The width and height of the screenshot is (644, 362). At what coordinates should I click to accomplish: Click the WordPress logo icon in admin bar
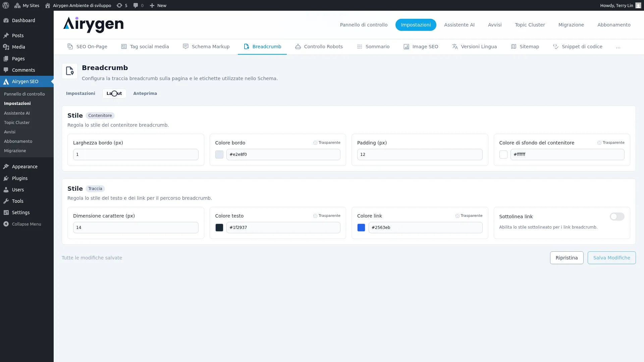coord(6,5)
